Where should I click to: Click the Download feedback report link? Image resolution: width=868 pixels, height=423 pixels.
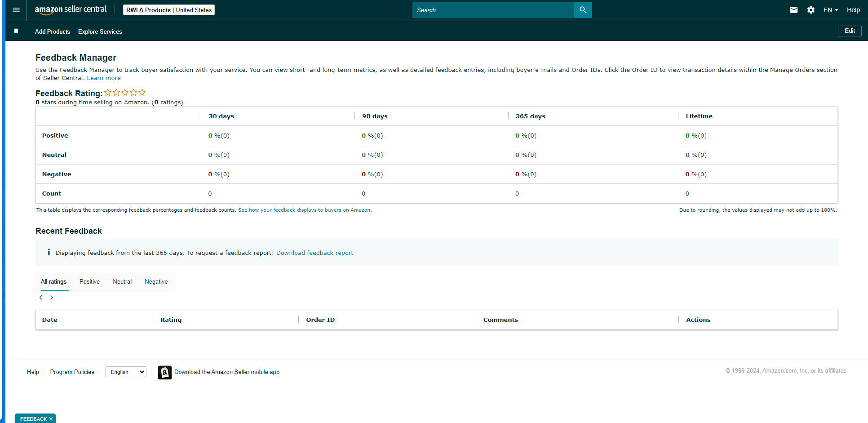(314, 253)
